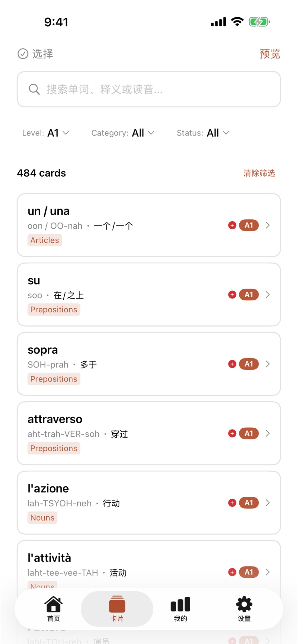Open the settings gear icon
The width and height of the screenshot is (298, 644).
[x=244, y=604]
